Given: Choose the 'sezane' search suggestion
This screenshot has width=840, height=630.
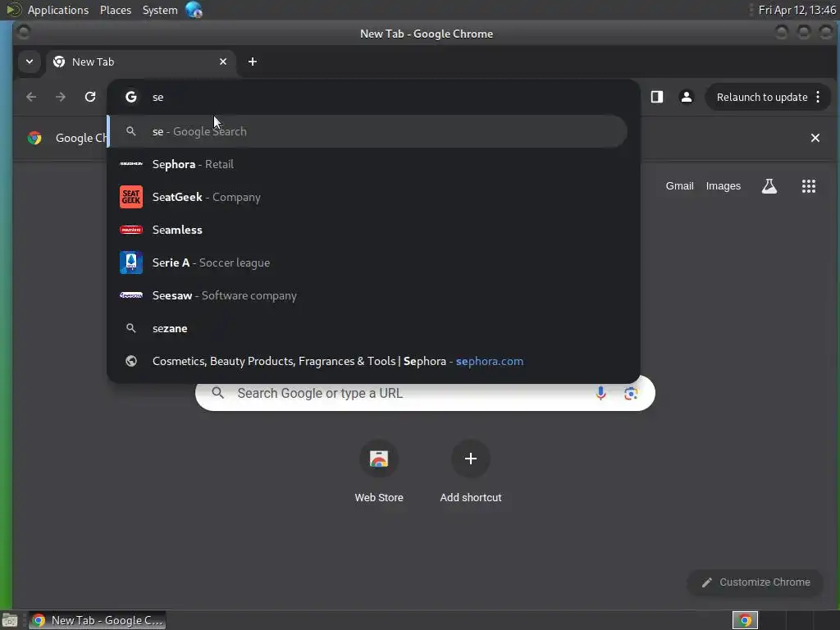Looking at the screenshot, I should tap(170, 328).
